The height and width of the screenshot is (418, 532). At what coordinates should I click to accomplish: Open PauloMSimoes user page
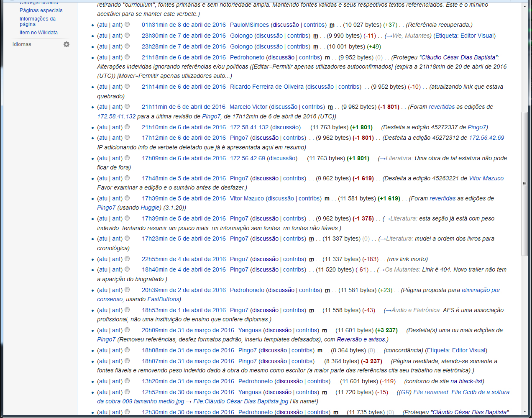(249, 25)
